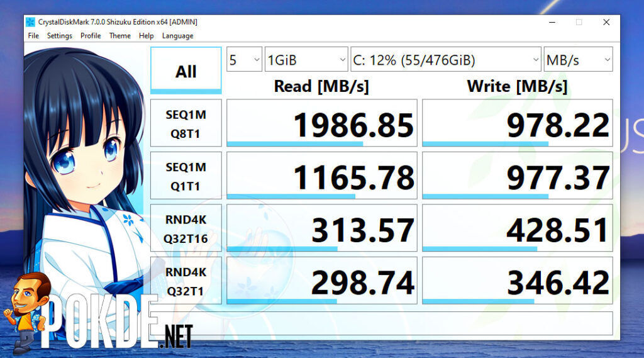The height and width of the screenshot is (358, 644).
Task: Run the SEQ1M Q1T1 test
Action: [186, 176]
